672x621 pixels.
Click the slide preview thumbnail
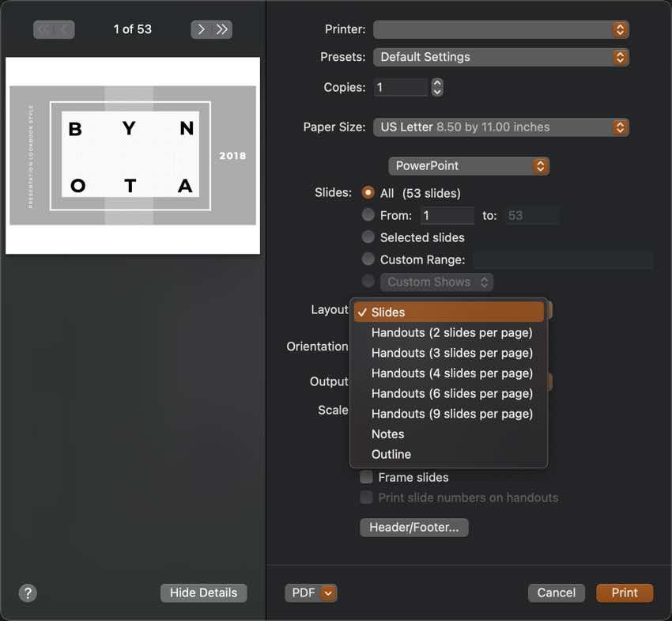coord(133,156)
